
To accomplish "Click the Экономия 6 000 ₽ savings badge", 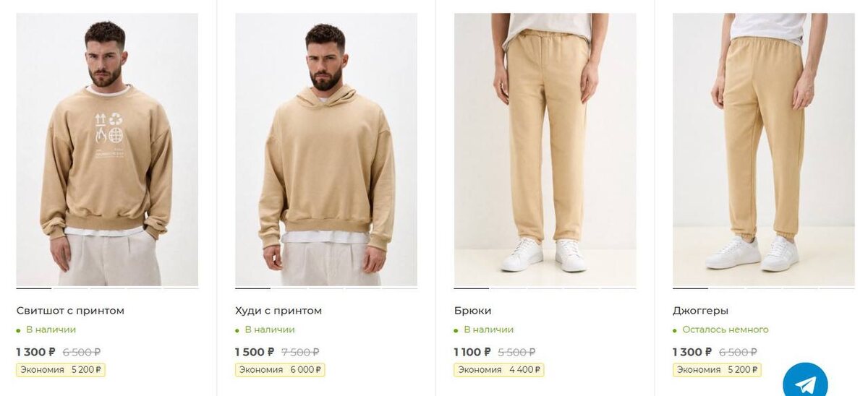I will pyautogui.click(x=280, y=370).
